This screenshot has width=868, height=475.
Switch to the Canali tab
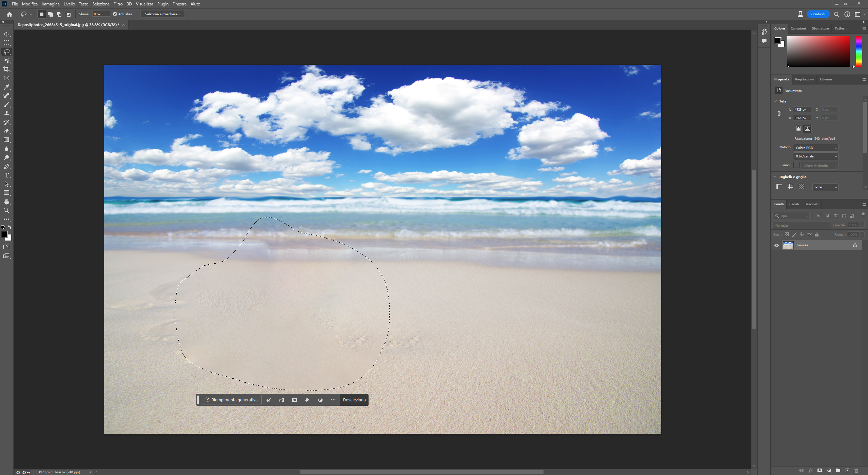pyautogui.click(x=794, y=204)
